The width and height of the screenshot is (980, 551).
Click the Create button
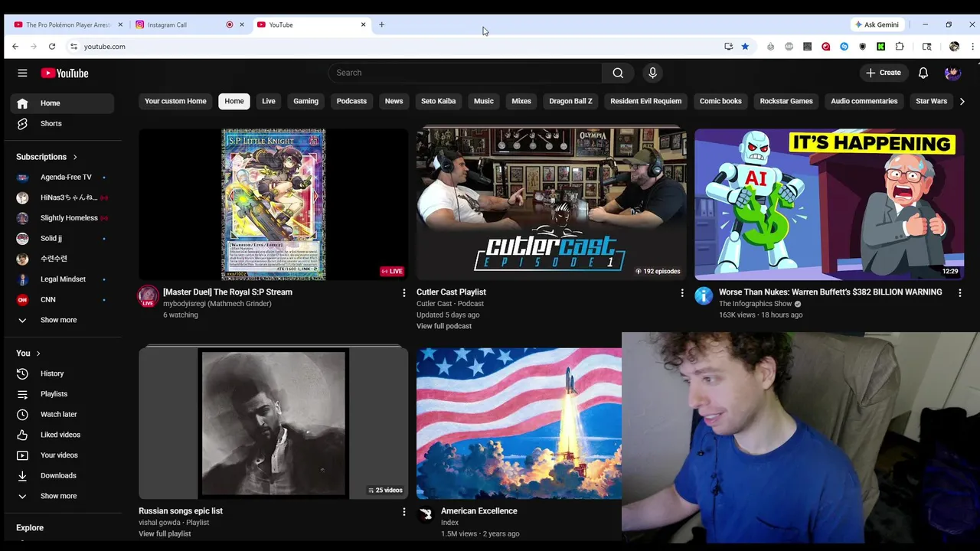tap(883, 73)
